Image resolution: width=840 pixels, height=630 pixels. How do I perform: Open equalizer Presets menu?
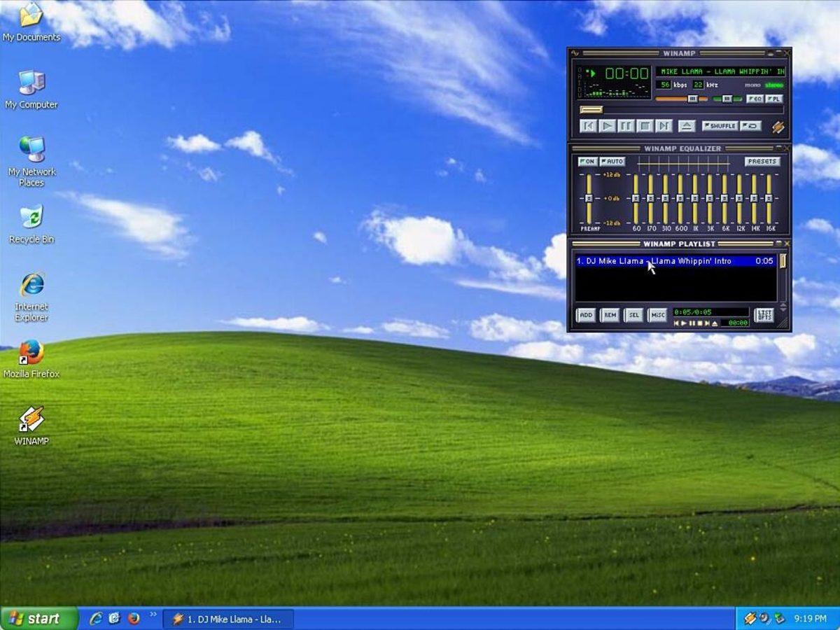(x=762, y=162)
